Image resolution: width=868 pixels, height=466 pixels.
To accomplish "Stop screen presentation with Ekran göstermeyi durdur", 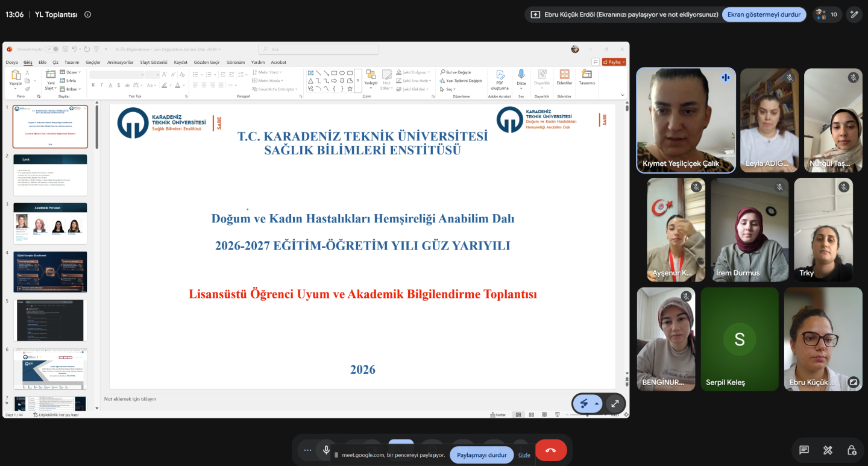I will click(764, 14).
